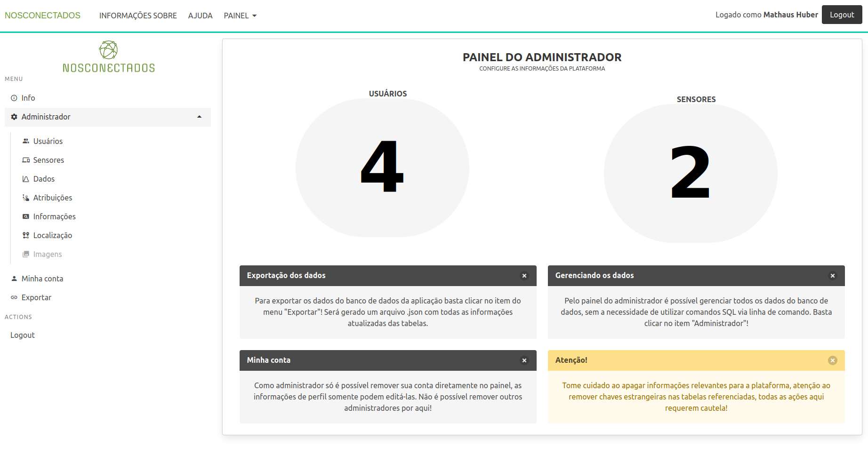Viewport: 868px width, 455px height.
Task: Click the USUÁRIOS counter circle
Action: point(382,167)
